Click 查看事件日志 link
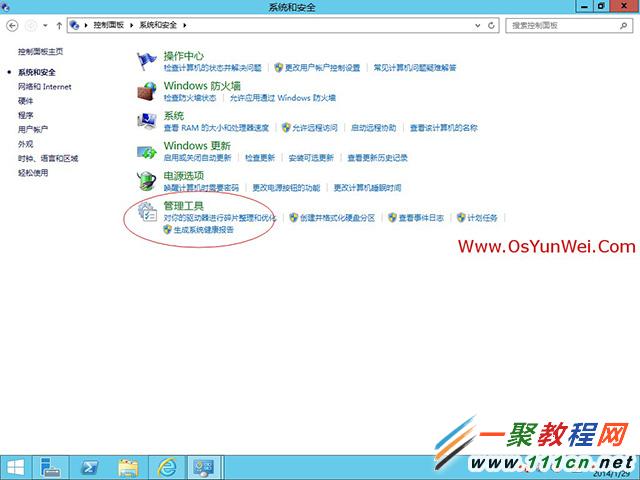The height and width of the screenshot is (480, 640). click(421, 218)
